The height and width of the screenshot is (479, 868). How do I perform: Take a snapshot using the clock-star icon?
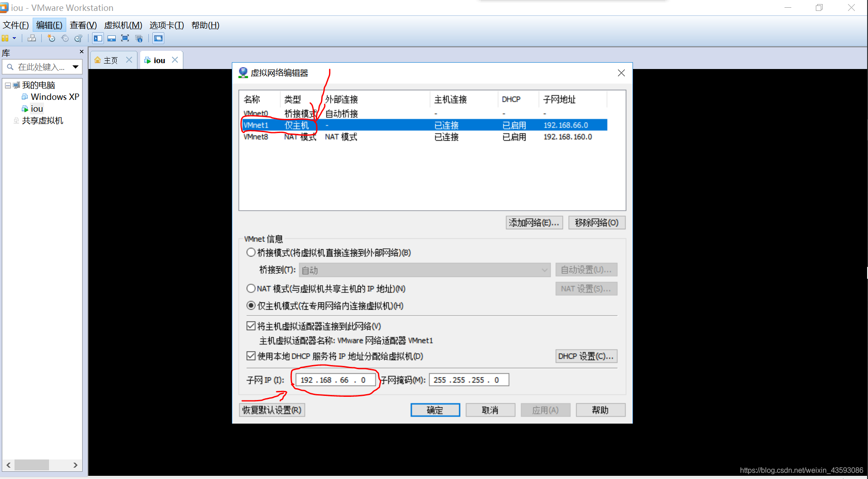click(51, 39)
